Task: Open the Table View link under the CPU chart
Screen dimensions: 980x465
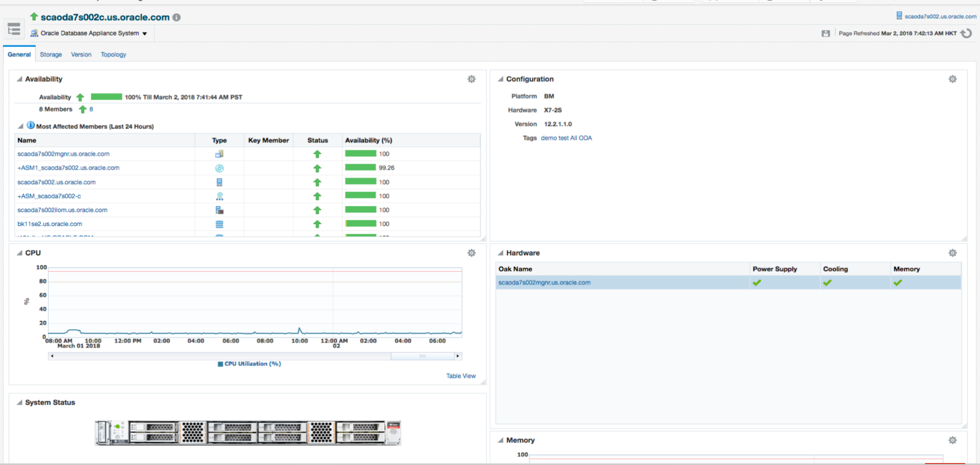Action: (461, 376)
